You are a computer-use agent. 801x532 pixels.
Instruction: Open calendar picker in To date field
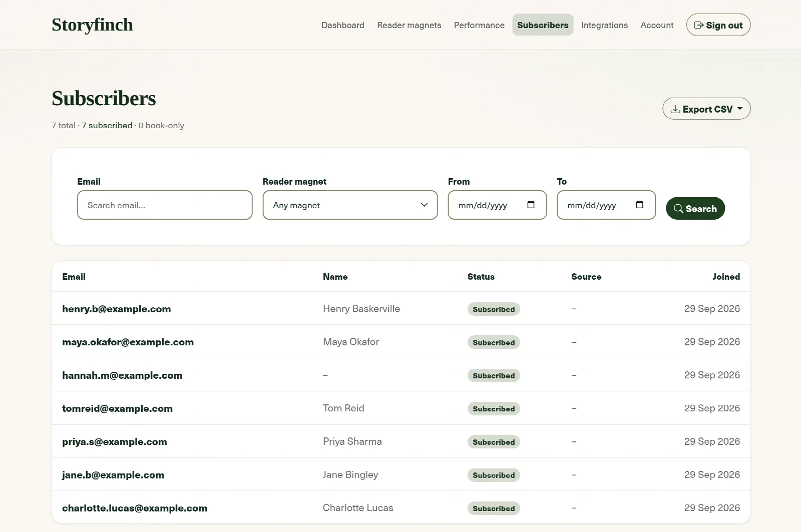[639, 205]
